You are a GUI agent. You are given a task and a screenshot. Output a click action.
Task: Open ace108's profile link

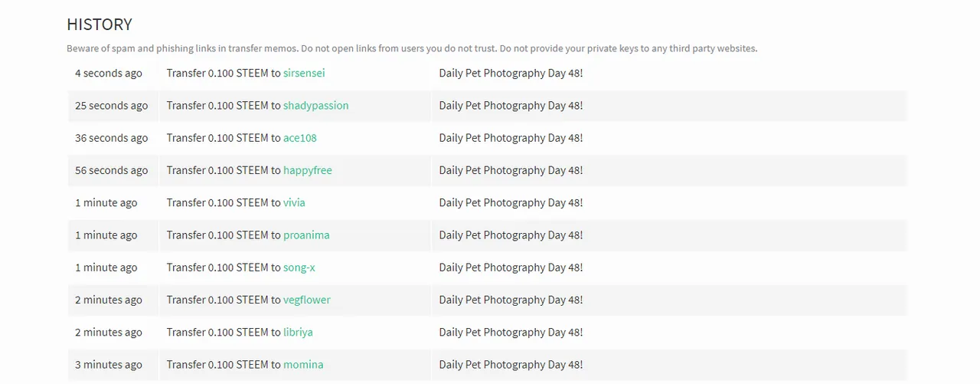point(299,138)
